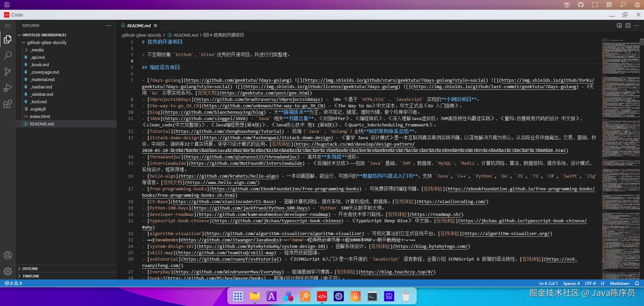
Task: Collapse the UNTITLED (WORKSPACE) section
Action: click(x=66, y=35)
